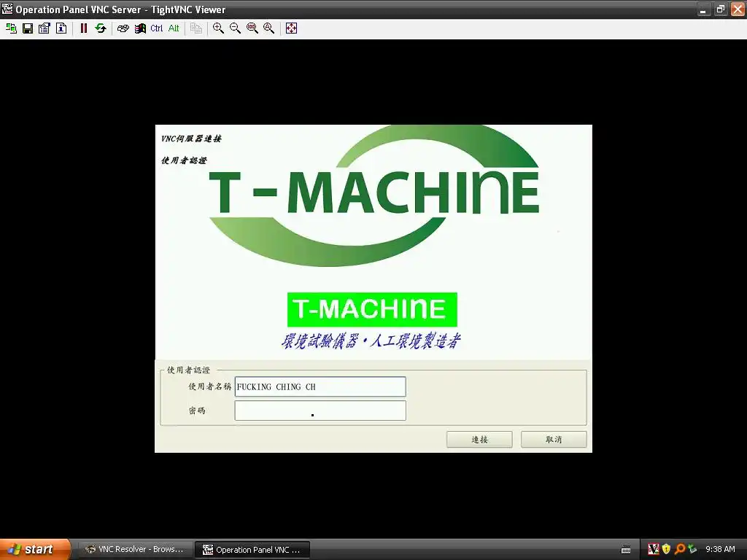Zoom in with the plus magnifier

(x=218, y=28)
